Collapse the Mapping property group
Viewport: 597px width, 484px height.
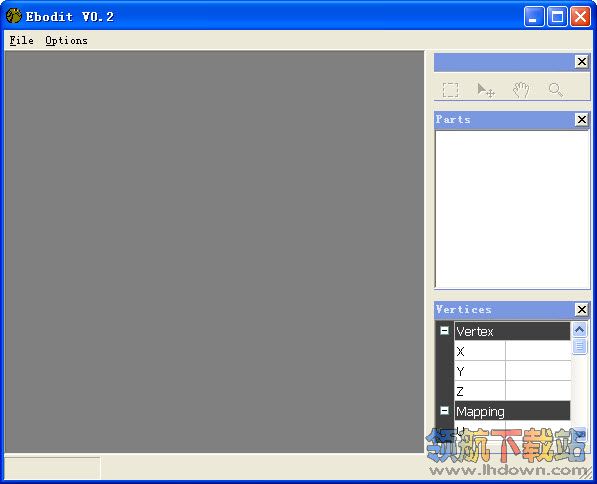pos(444,411)
